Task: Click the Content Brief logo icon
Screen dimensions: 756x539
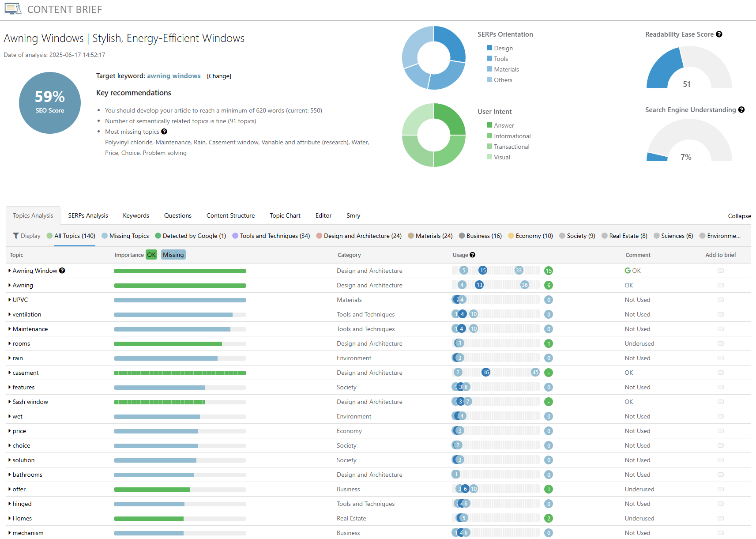Action: pos(12,9)
